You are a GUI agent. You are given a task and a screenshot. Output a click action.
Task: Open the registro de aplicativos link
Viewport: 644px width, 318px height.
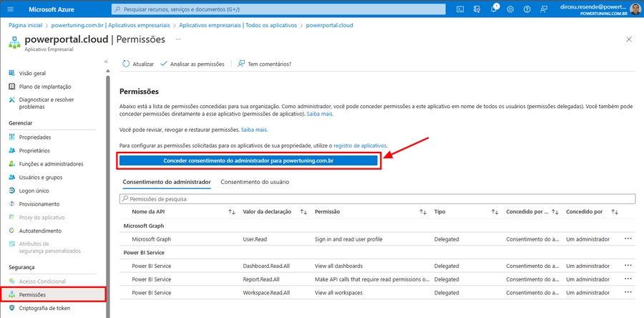coord(360,145)
